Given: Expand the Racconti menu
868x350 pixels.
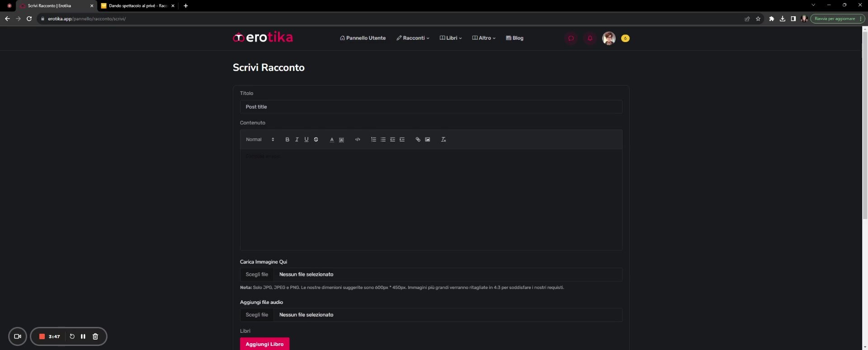Looking at the screenshot, I should [x=413, y=38].
